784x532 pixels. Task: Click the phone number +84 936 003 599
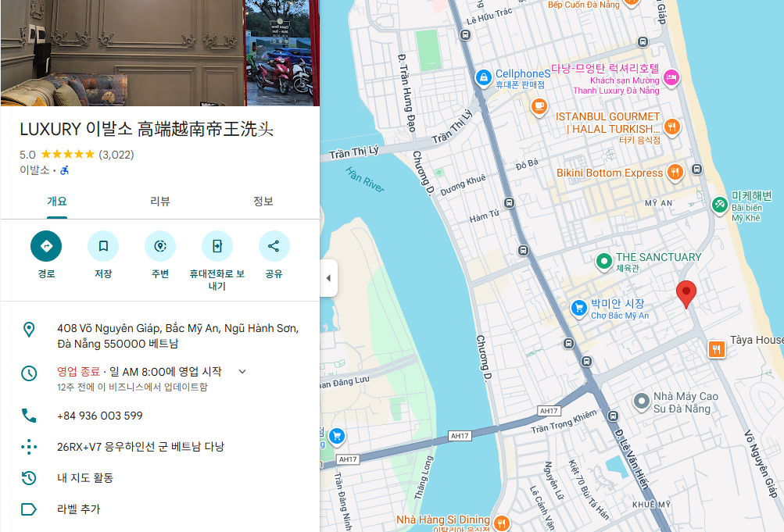[99, 416]
